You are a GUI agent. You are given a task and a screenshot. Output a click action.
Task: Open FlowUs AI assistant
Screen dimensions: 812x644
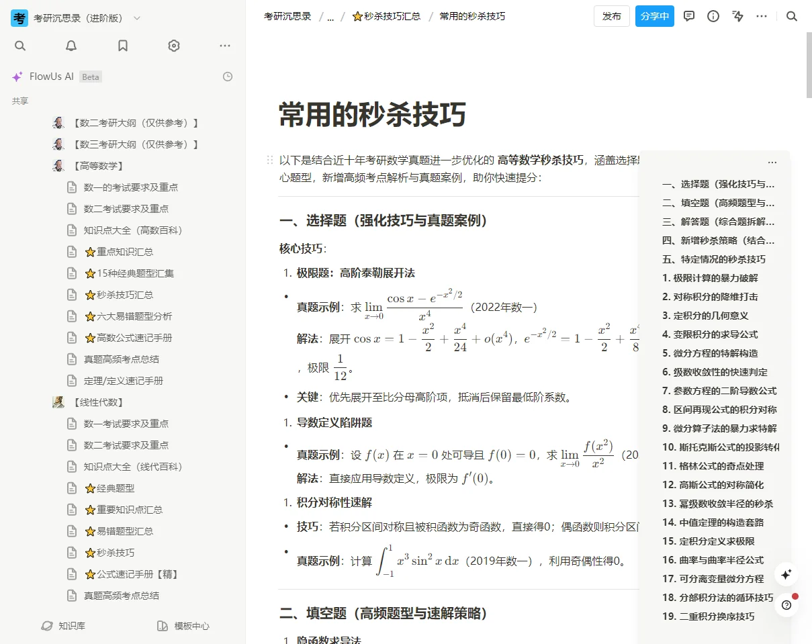coord(51,77)
